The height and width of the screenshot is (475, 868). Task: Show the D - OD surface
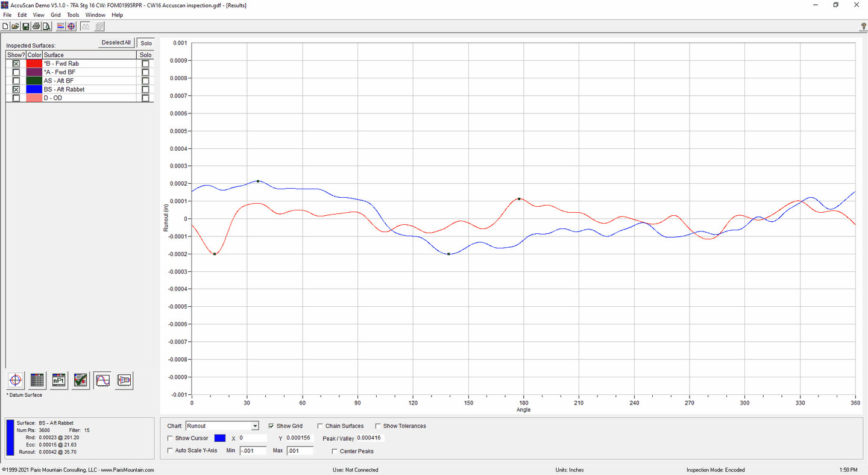pyautogui.click(x=16, y=98)
